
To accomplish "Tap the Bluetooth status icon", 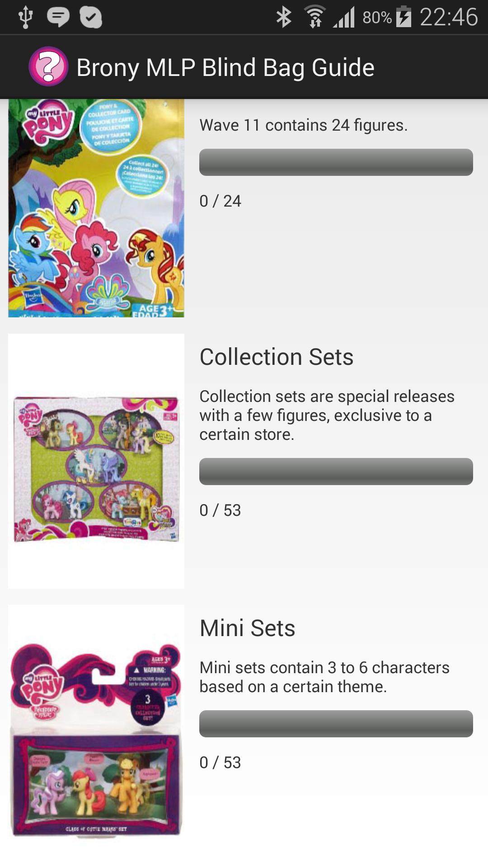I will (x=284, y=17).
